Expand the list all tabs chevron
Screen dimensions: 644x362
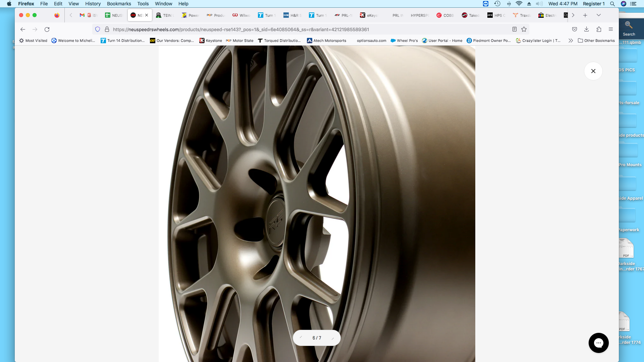coord(598,15)
